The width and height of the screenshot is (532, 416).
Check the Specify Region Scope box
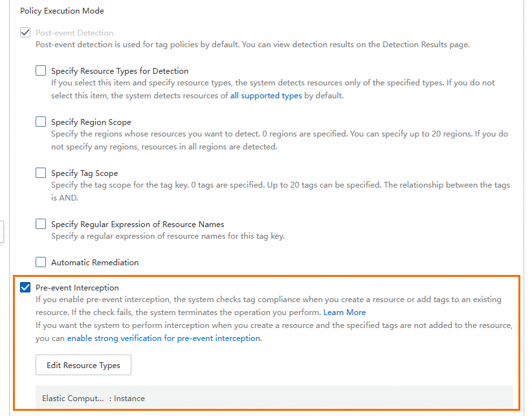[41, 122]
